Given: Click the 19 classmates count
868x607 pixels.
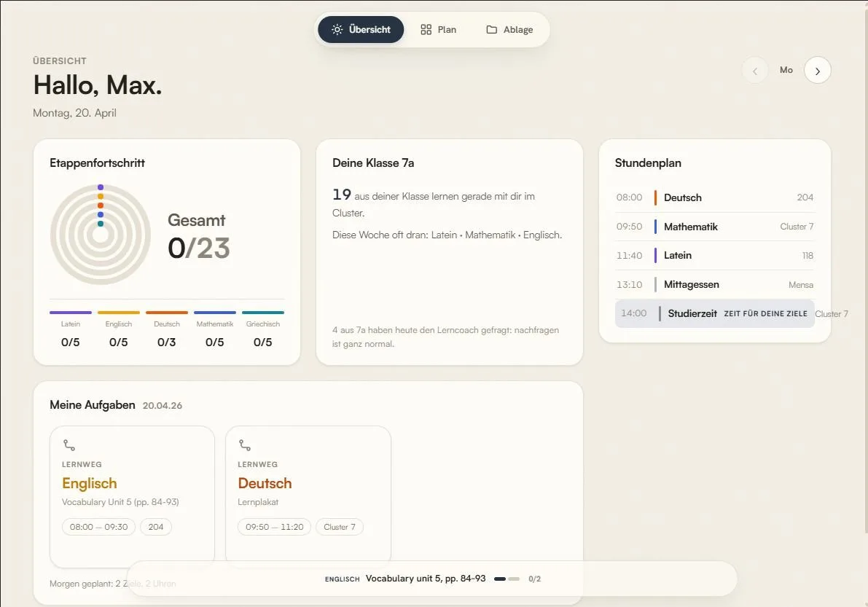Looking at the screenshot, I should tap(342, 195).
